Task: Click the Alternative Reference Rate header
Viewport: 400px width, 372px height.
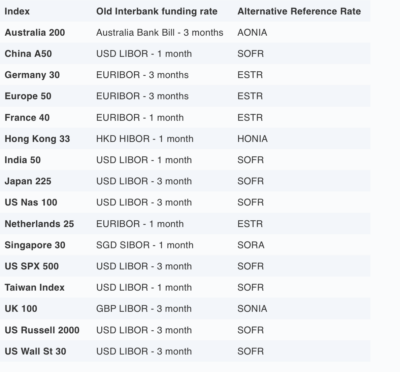Action: point(299,11)
